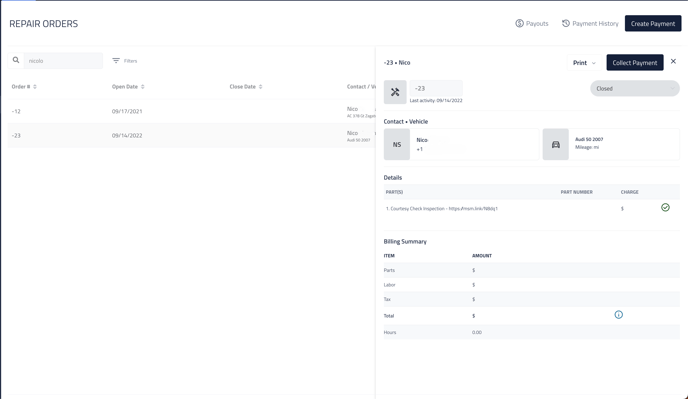Click the Collect Payment button
This screenshot has height=399, width=688.
(635, 63)
